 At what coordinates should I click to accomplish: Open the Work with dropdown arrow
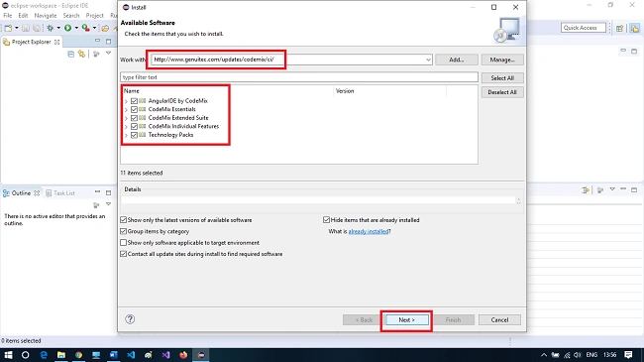428,60
